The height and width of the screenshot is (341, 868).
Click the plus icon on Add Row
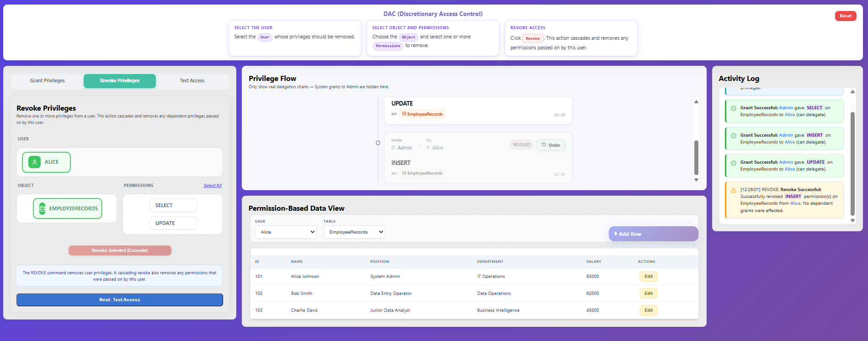click(616, 234)
